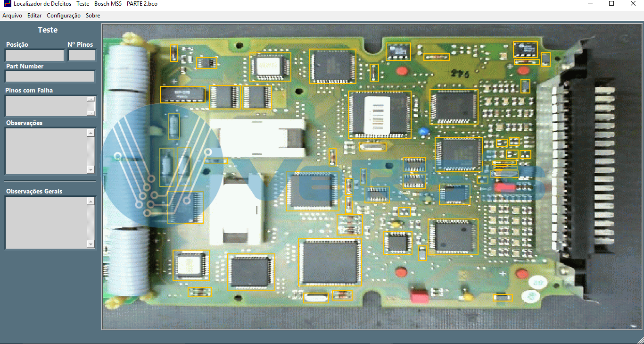Open the Configuração menu
The width and height of the screenshot is (644, 344).
[64, 16]
